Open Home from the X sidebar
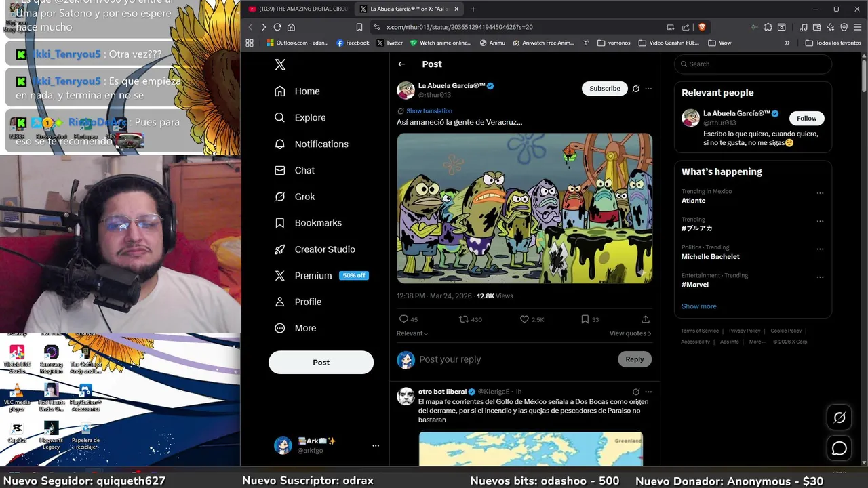Viewport: 868px width, 488px height. click(x=297, y=91)
